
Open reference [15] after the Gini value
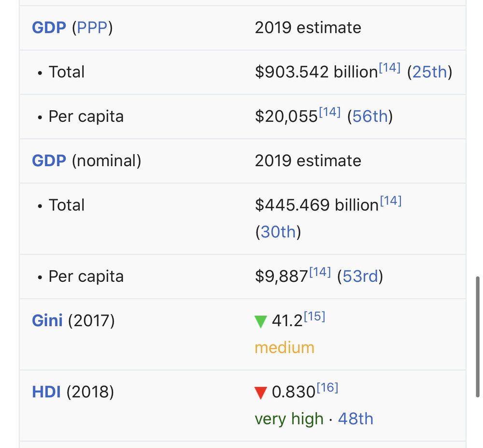[314, 317]
